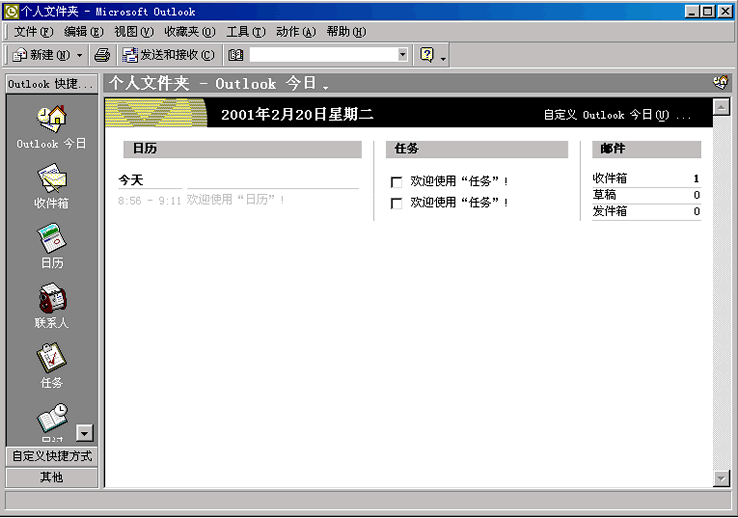Open the 文件 menu

[x=33, y=32]
